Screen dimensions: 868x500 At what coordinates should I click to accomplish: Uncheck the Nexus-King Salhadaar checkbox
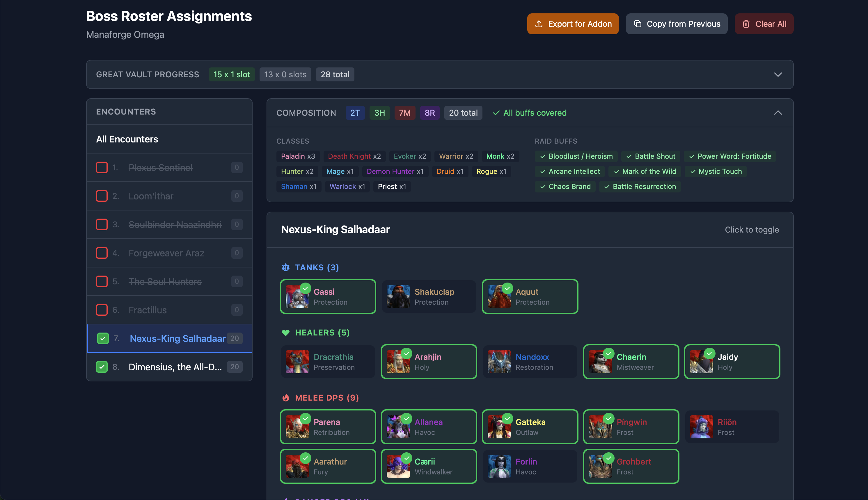[x=102, y=338]
